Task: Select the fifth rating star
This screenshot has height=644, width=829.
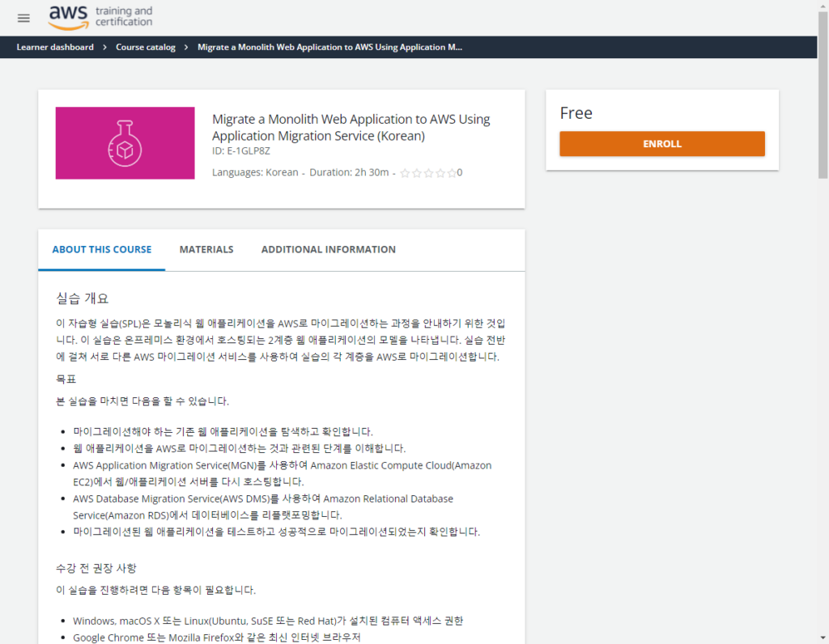Action: 452,173
